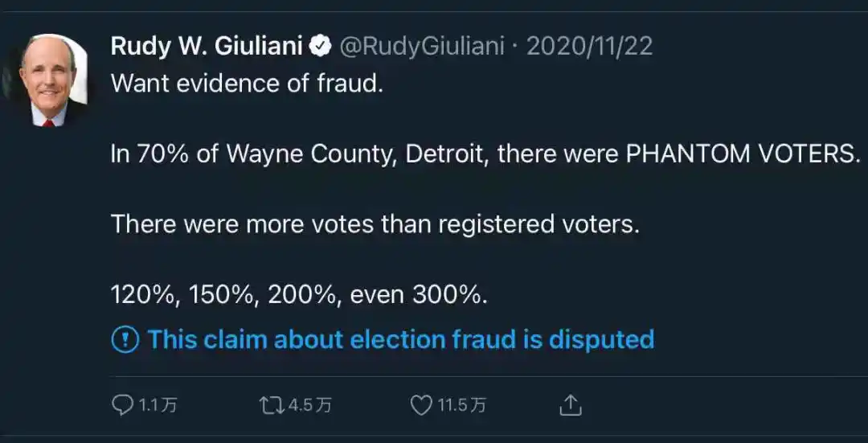
Task: Click the reply count 1.1万
Action: coord(158,405)
